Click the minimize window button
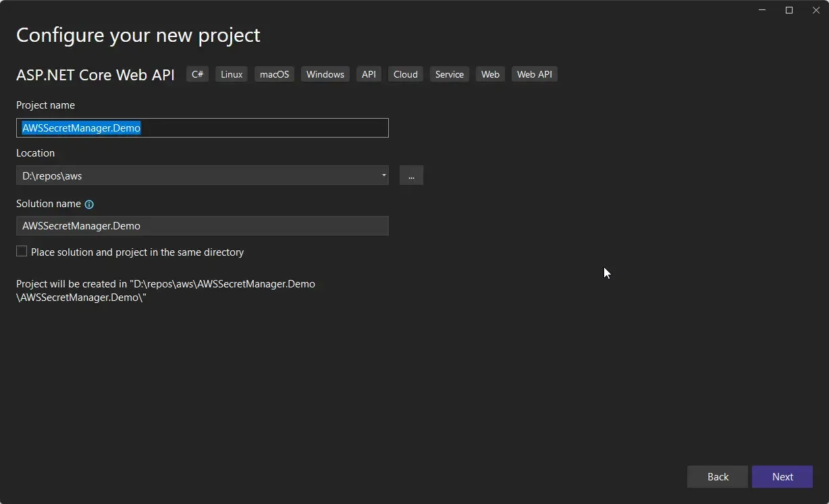This screenshot has width=829, height=504. tap(761, 10)
